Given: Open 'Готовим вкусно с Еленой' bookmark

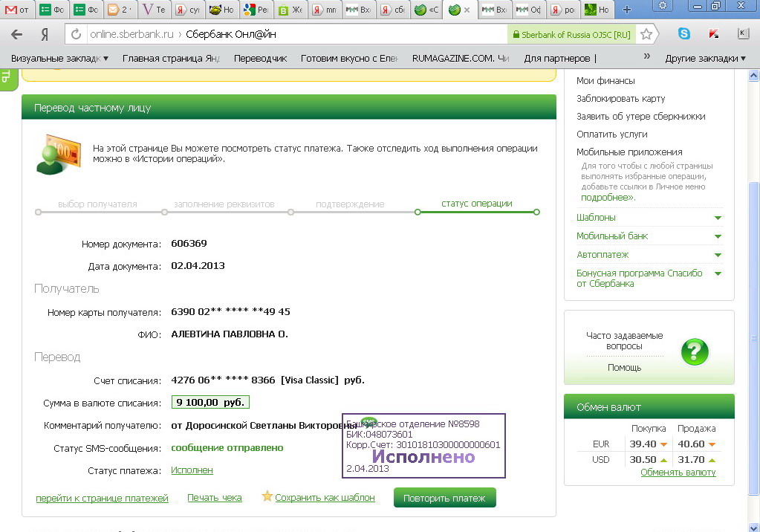Looking at the screenshot, I should (349, 59).
